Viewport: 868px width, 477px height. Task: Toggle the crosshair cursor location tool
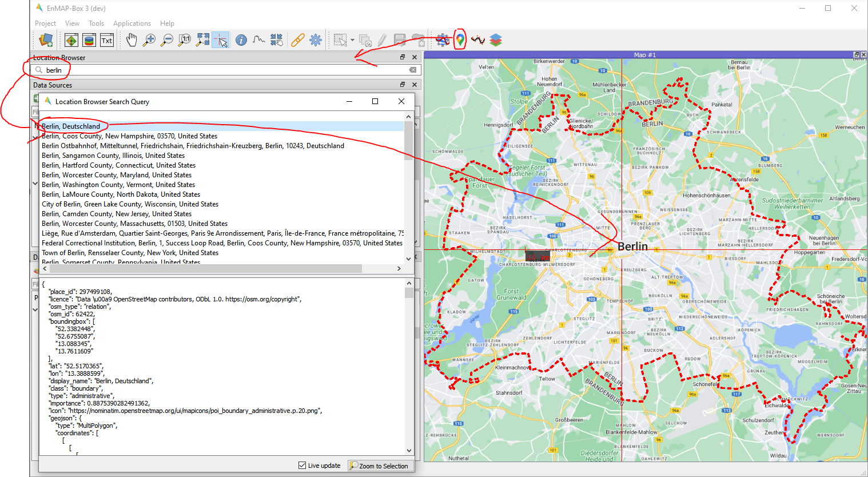coord(221,40)
